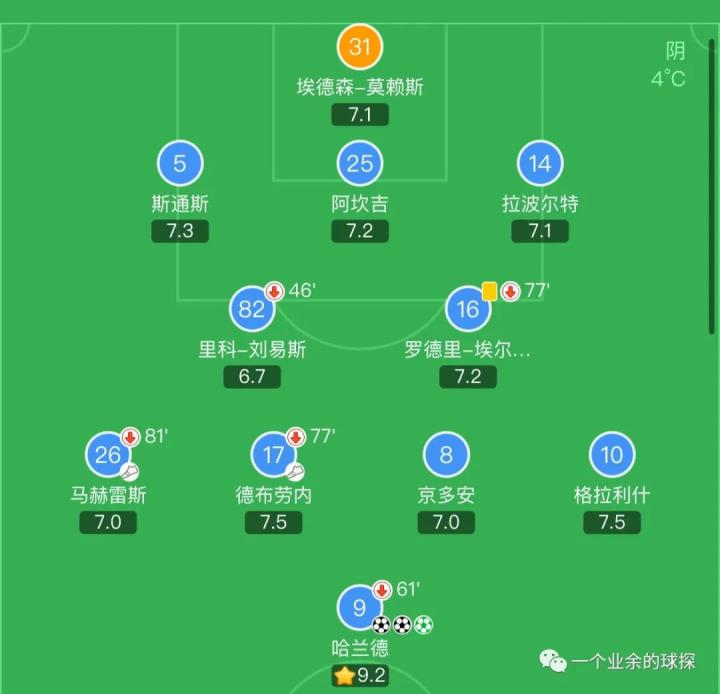720x694 pixels.
Task: Click the 9.2 star rating badge
Action: coord(360,676)
